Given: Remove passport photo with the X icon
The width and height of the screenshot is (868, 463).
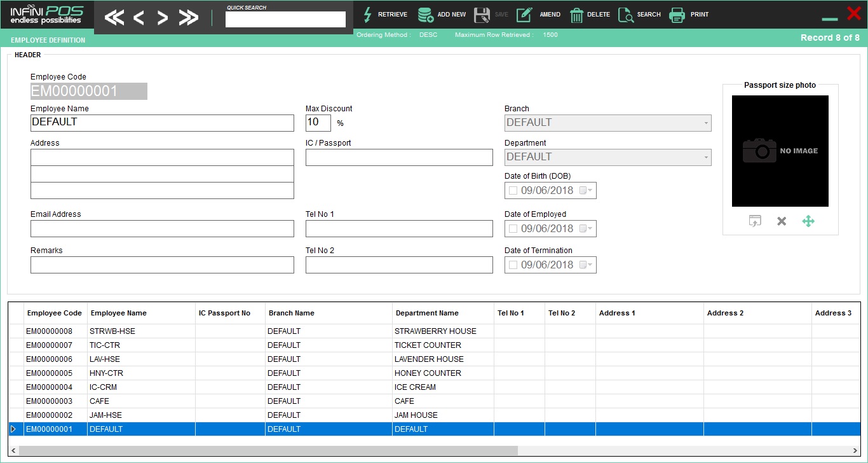Looking at the screenshot, I should 782,221.
